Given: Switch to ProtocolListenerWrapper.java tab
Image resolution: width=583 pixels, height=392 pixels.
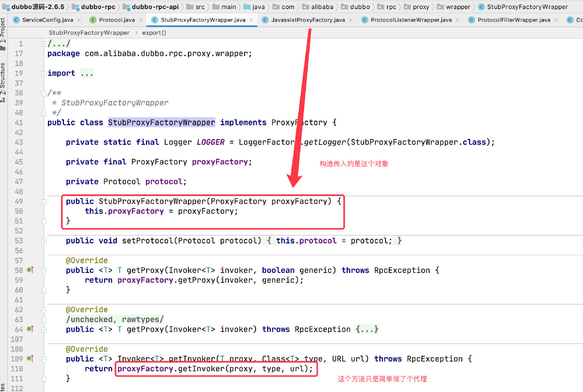Looking at the screenshot, I should point(411,20).
